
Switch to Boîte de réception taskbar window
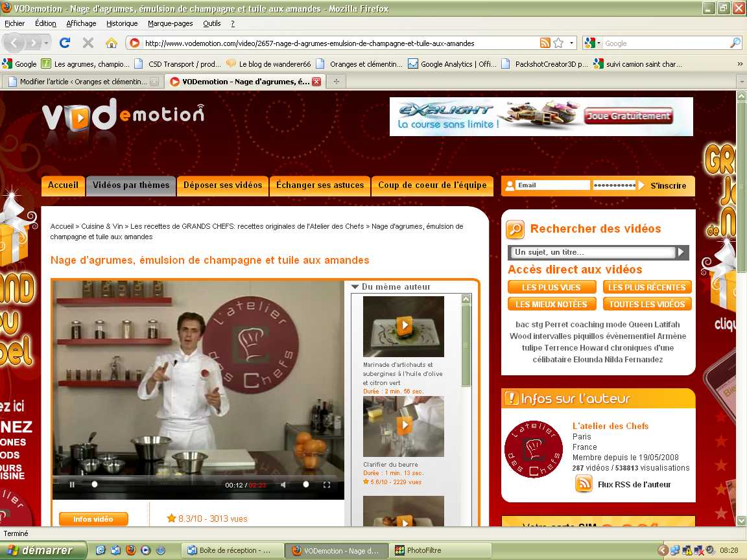[x=231, y=550]
